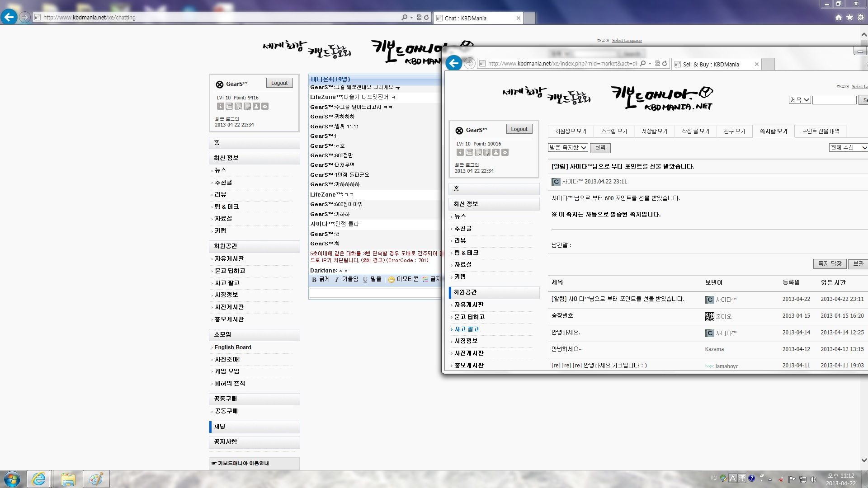Switch to 친구 보기 tab
This screenshot has height=488, width=868.
click(x=734, y=131)
